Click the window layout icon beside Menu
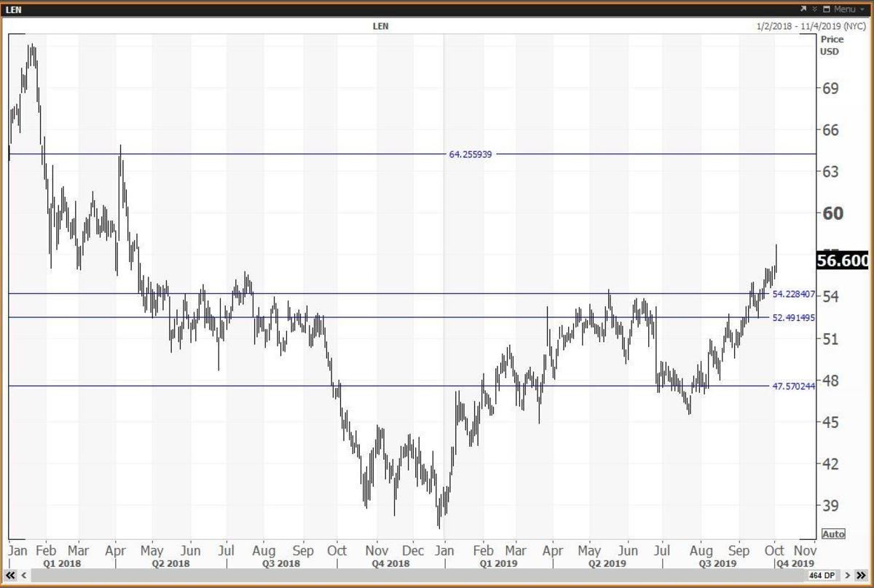 coord(827,9)
